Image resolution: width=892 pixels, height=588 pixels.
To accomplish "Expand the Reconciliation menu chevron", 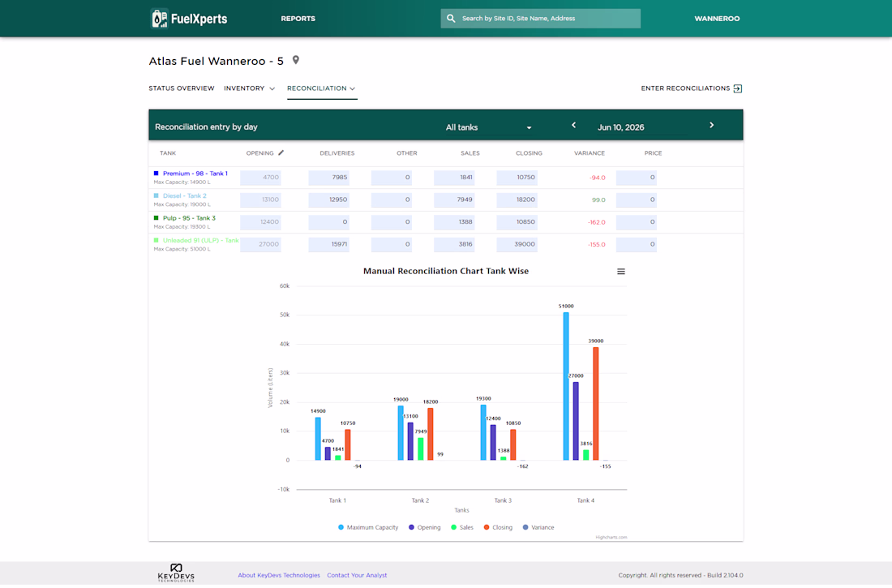I will (353, 88).
